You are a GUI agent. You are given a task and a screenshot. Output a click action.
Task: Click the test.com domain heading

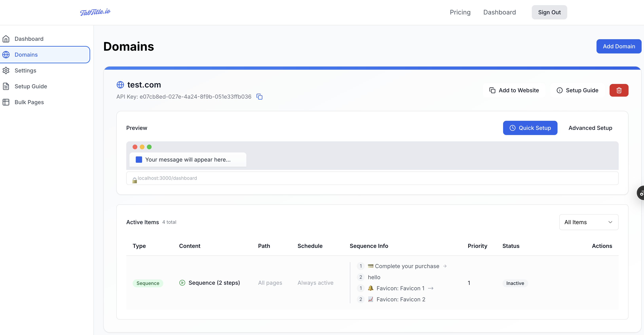(x=144, y=85)
